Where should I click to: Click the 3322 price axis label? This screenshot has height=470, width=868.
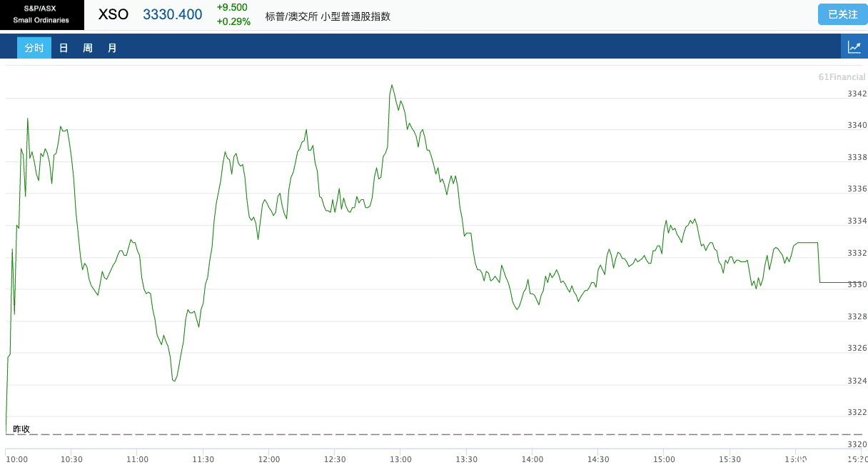(x=857, y=412)
